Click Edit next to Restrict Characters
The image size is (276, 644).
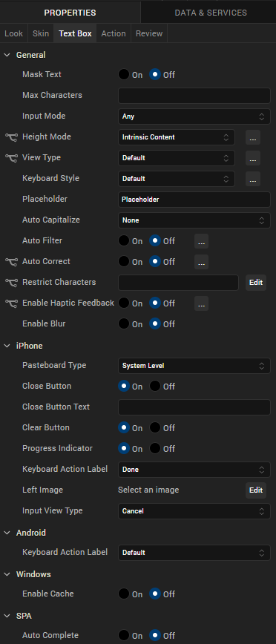256,283
